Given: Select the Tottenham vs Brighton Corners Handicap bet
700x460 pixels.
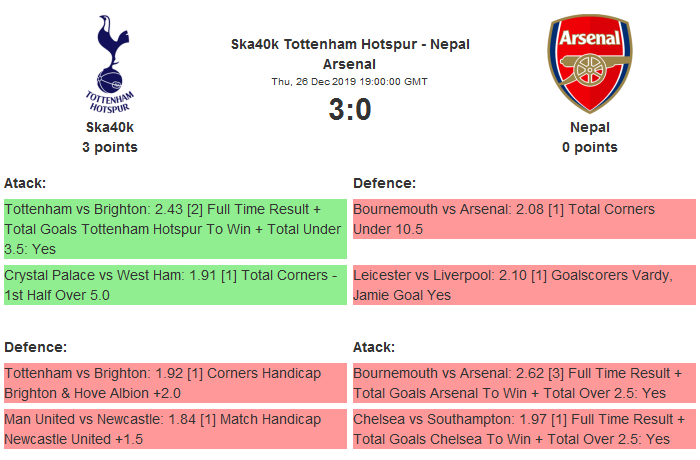Looking at the screenshot, I should (175, 383).
